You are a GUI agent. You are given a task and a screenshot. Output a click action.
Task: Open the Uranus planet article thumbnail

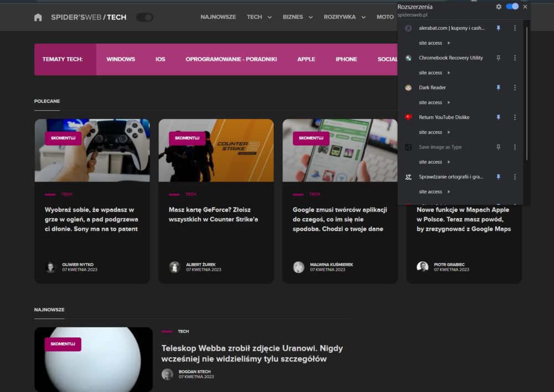point(94,359)
